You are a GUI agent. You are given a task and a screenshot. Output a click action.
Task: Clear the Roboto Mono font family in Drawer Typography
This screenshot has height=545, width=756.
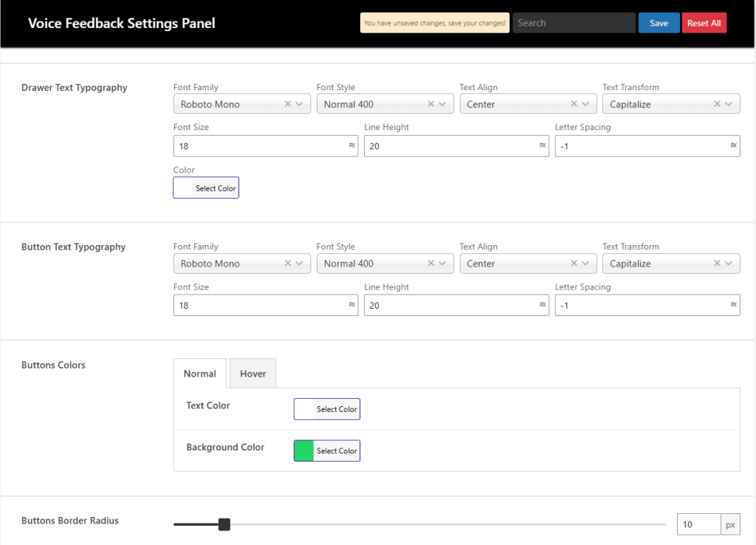pyautogui.click(x=288, y=103)
